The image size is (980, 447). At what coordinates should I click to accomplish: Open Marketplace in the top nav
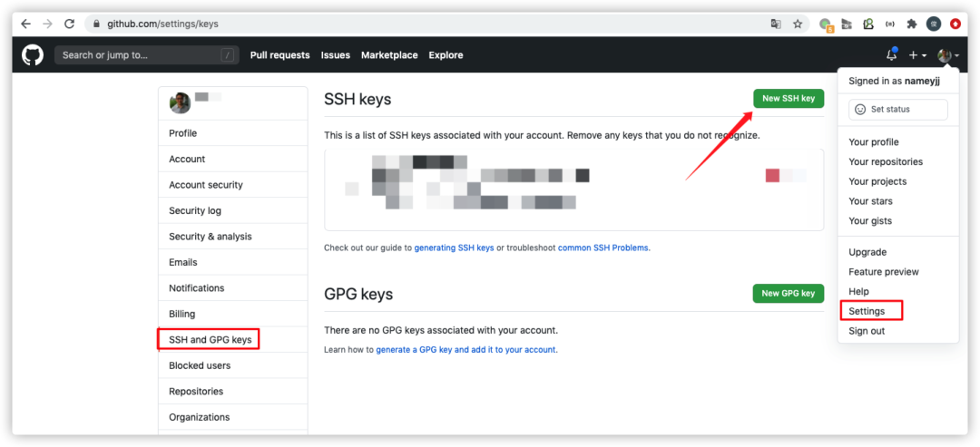point(389,55)
